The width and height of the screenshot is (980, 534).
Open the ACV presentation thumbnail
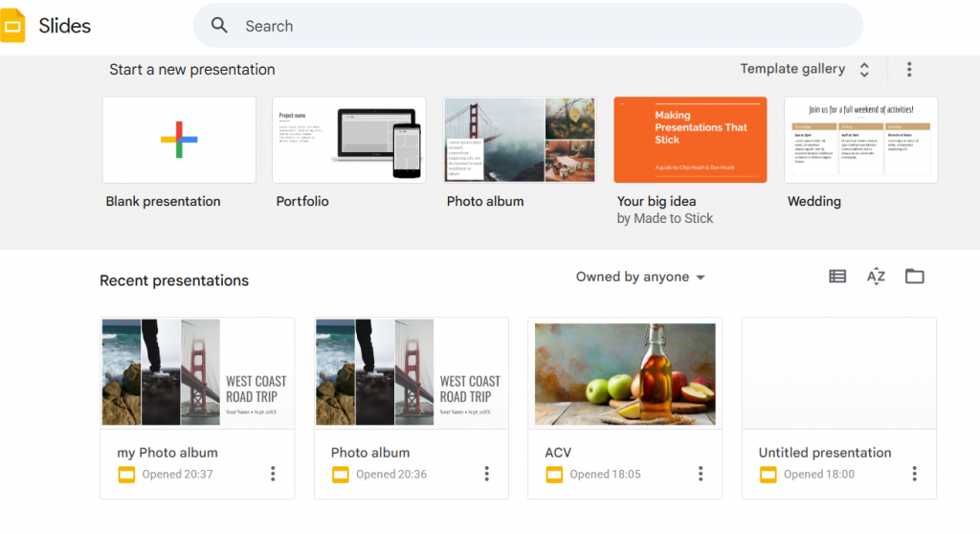click(x=625, y=373)
